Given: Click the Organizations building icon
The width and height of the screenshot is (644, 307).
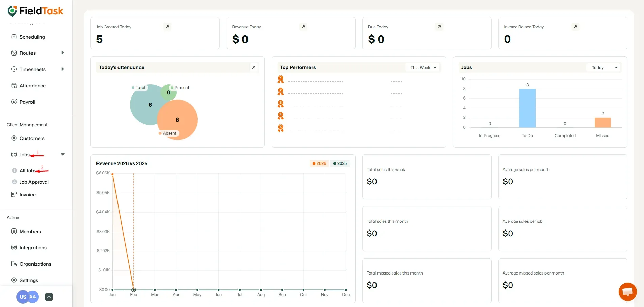Looking at the screenshot, I should pyautogui.click(x=14, y=264).
